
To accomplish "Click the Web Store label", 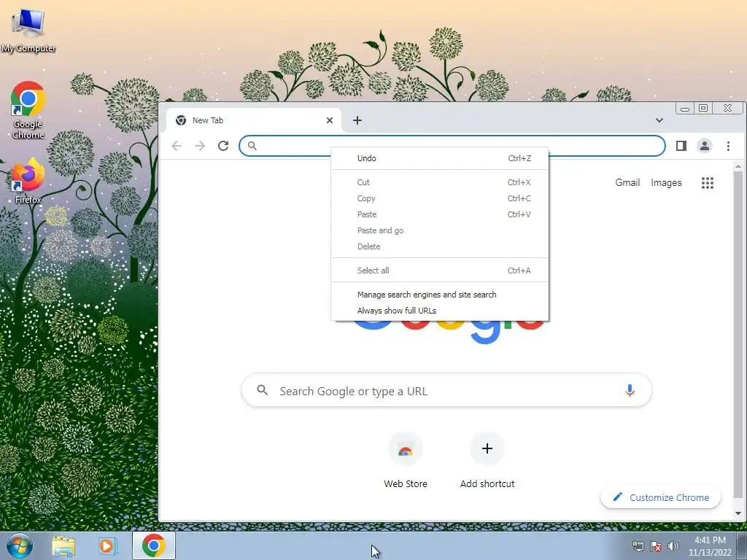I will pyautogui.click(x=406, y=484).
